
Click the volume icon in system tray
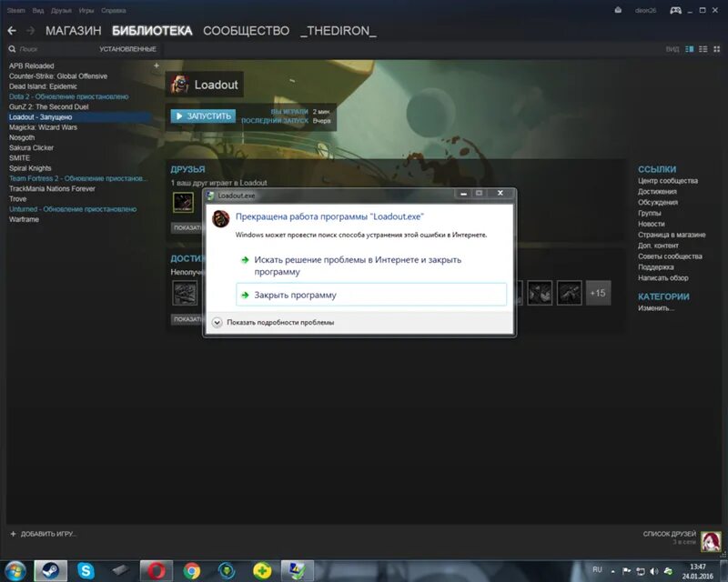point(654,571)
